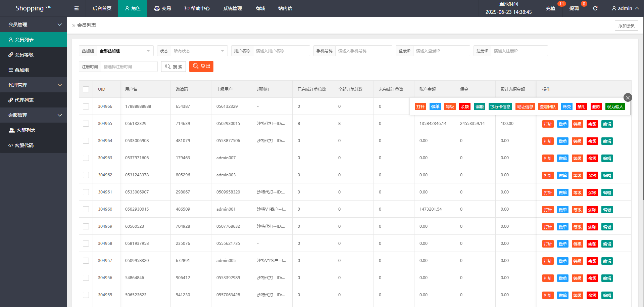Focus the 用户名称 input field
Screen dimensions: 644x307
[281, 51]
